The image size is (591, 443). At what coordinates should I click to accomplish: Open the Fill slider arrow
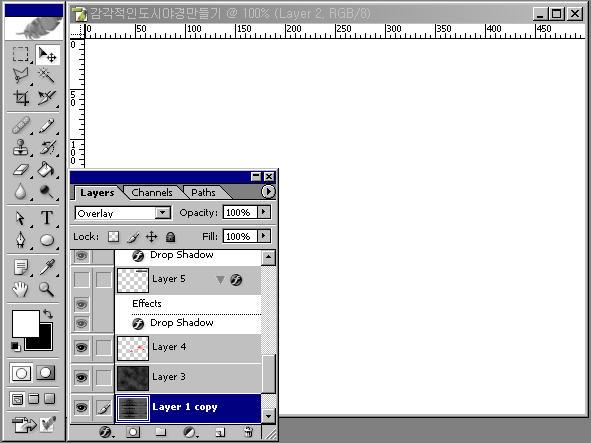[x=264, y=236]
